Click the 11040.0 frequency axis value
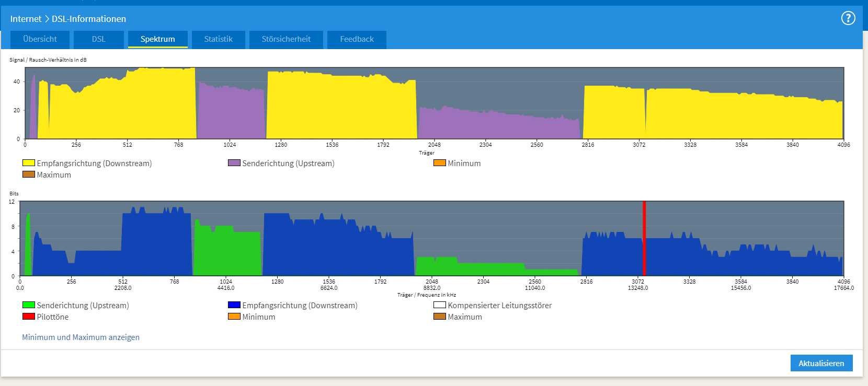Image resolution: width=868 pixels, height=386 pixels. 535,288
